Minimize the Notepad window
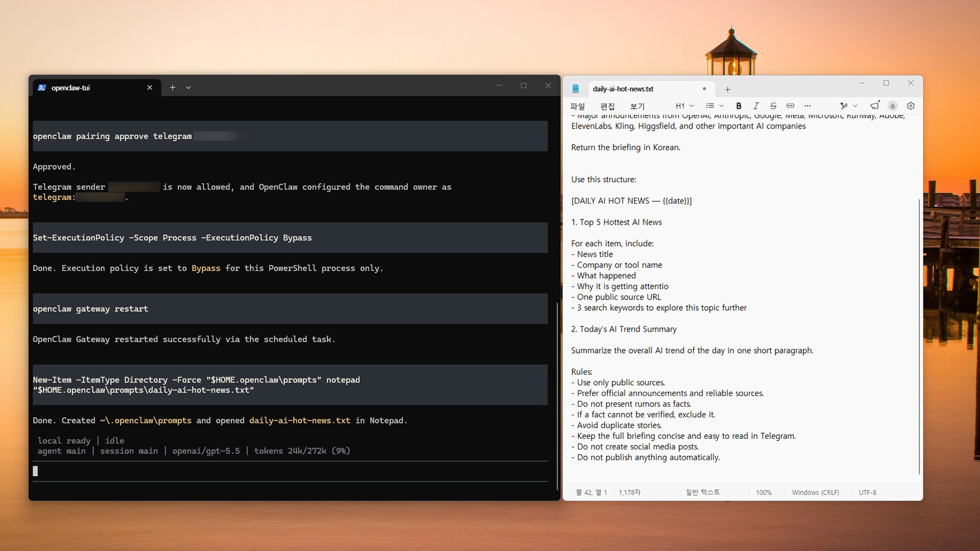This screenshot has width=980, height=551. pos(862,83)
